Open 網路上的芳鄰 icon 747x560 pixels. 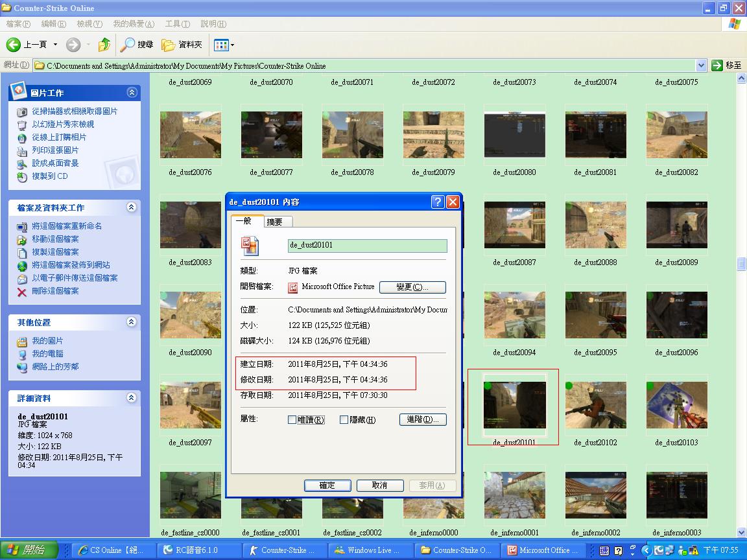tap(22, 367)
